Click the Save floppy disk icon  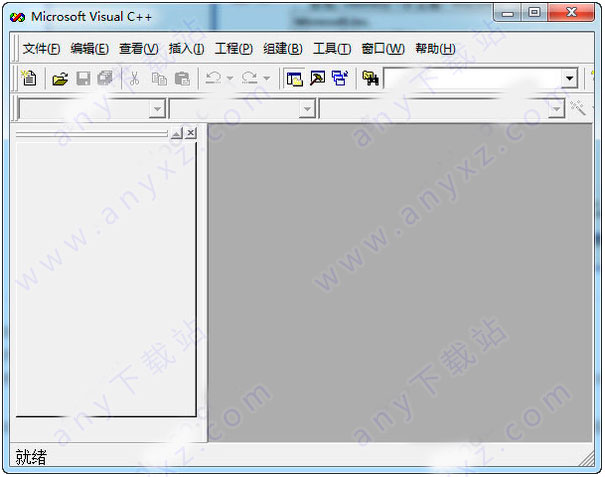(x=83, y=79)
